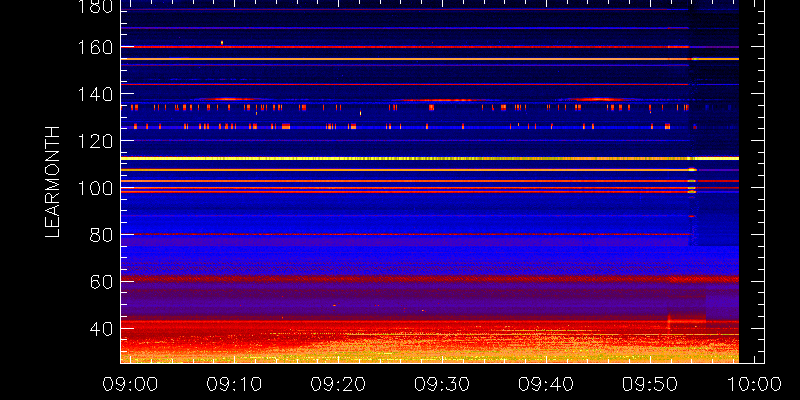This screenshot has width=800, height=400.
Task: Click the 09:50 time axis label
Action: 650,384
